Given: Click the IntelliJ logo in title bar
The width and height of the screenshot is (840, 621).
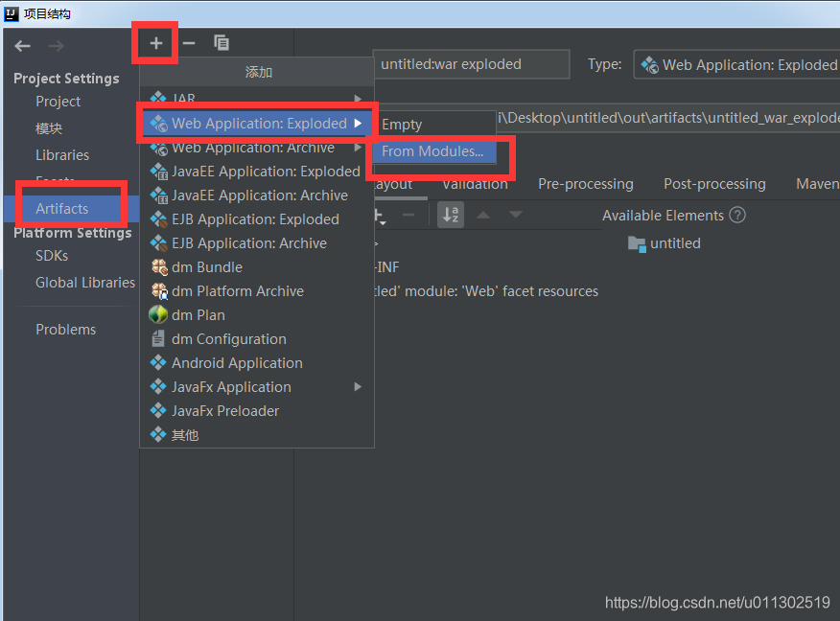Looking at the screenshot, I should pos(12,13).
